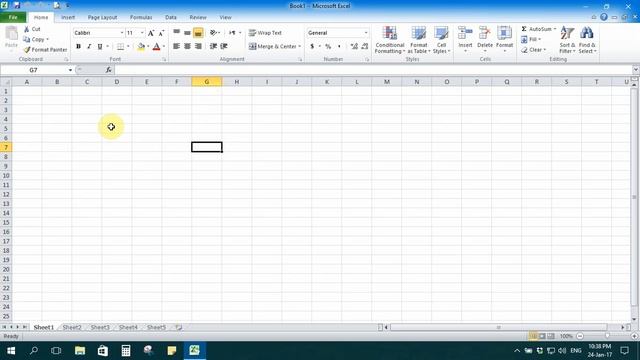Viewport: 640px width, 360px height.
Task: Toggle Underline formatting
Action: [100, 47]
